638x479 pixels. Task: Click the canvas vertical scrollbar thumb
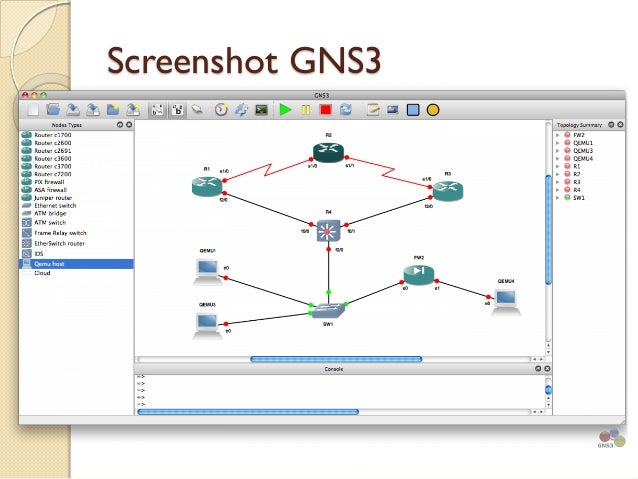pos(548,230)
